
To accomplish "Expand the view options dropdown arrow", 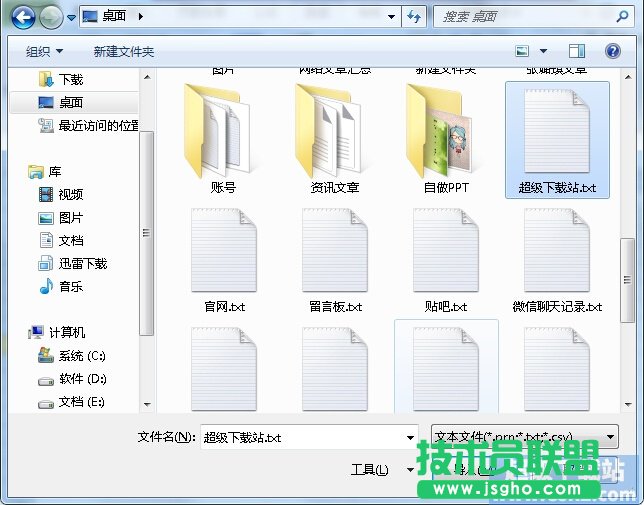I will [x=544, y=51].
